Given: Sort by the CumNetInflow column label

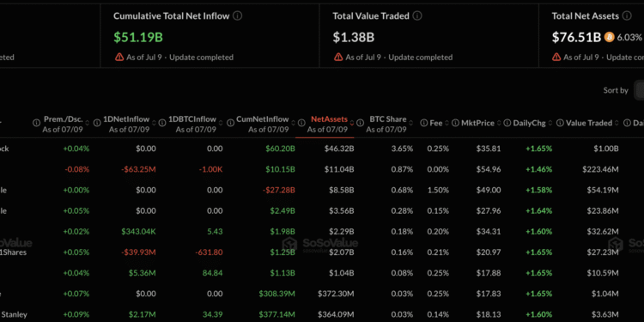Looking at the screenshot, I should (262, 119).
